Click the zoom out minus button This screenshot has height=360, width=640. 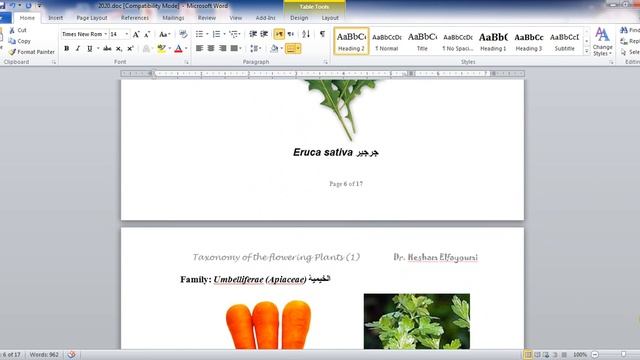tap(595, 354)
